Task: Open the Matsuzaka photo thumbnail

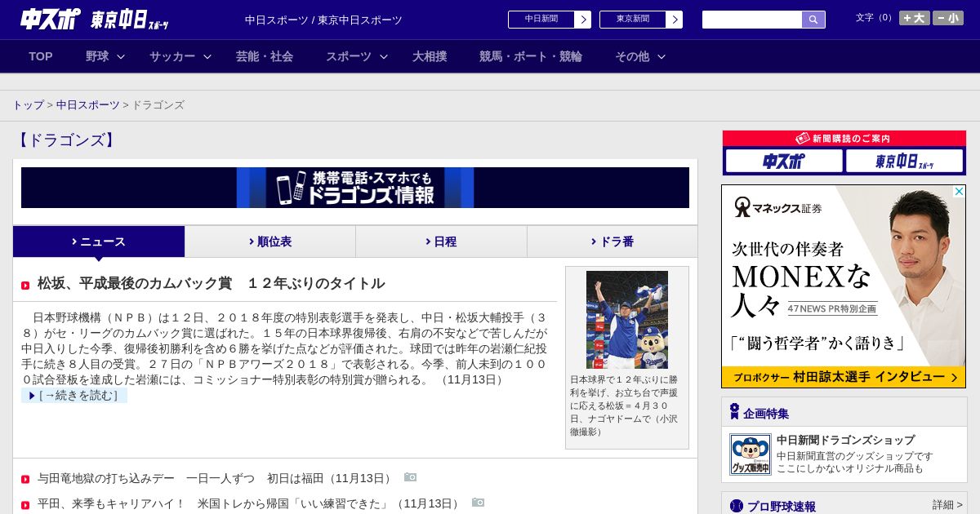Action: point(627,320)
